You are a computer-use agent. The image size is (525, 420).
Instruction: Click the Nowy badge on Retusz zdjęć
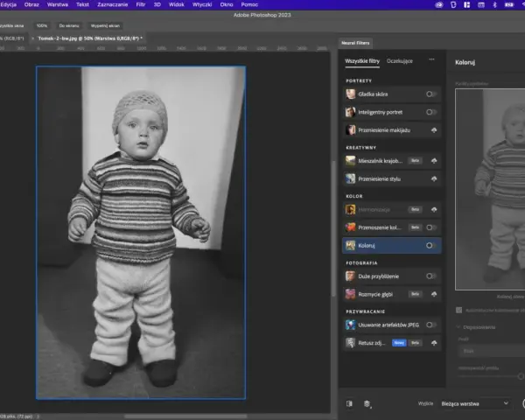point(399,343)
